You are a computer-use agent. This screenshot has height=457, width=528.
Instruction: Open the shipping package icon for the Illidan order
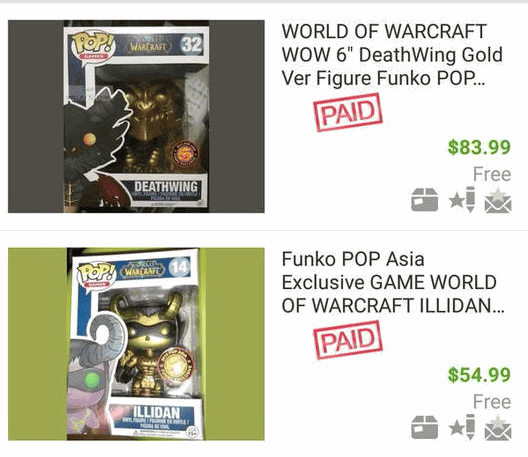coord(425,427)
